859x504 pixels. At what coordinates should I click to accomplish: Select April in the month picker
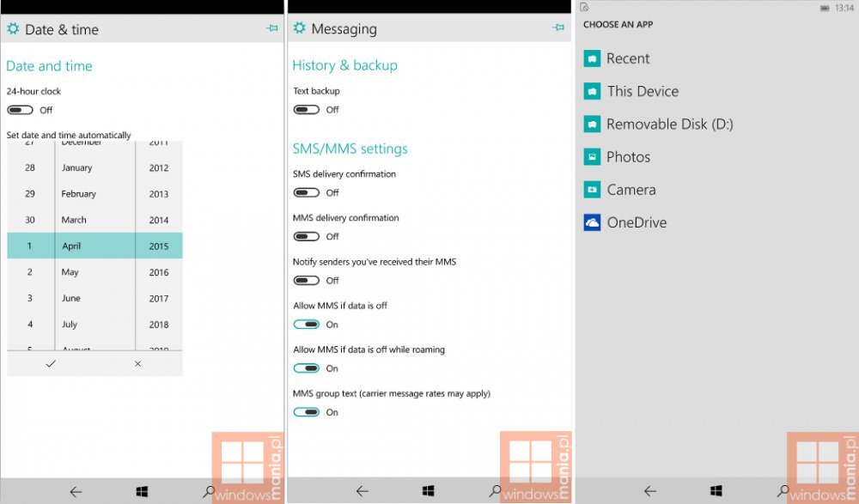pos(74,245)
